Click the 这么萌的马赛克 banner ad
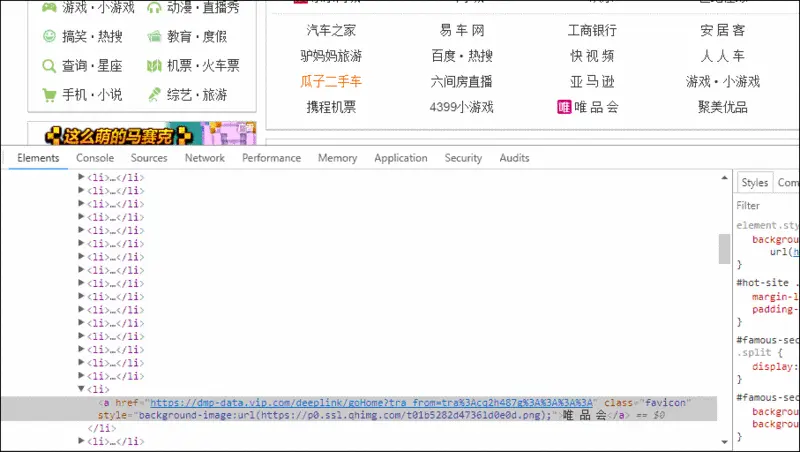This screenshot has width=800, height=452. pos(142,134)
